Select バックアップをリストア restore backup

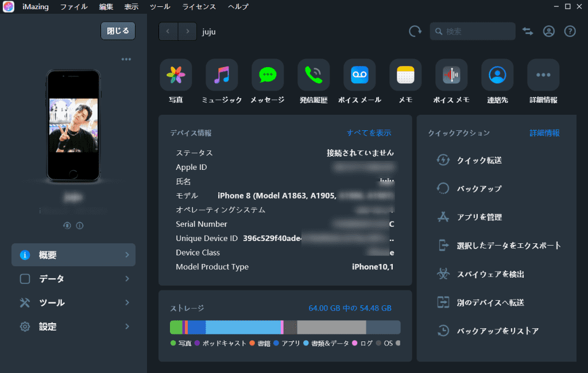click(488, 331)
